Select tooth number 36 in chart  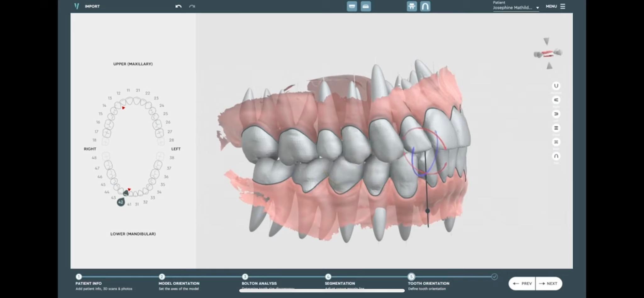click(x=166, y=177)
